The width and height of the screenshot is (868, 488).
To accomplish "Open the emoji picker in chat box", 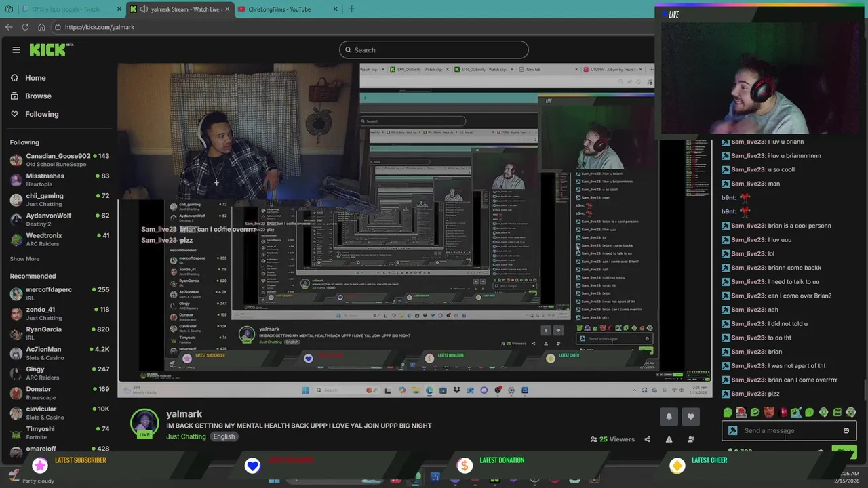I will click(x=846, y=430).
